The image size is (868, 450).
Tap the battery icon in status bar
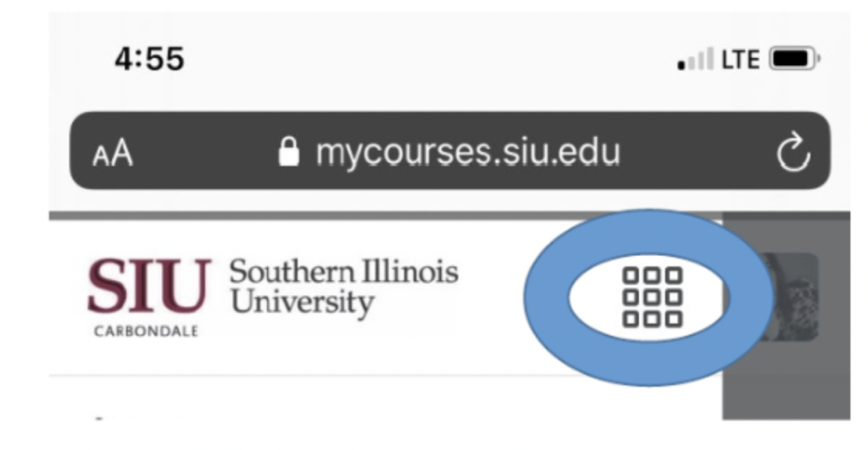pyautogui.click(x=794, y=58)
